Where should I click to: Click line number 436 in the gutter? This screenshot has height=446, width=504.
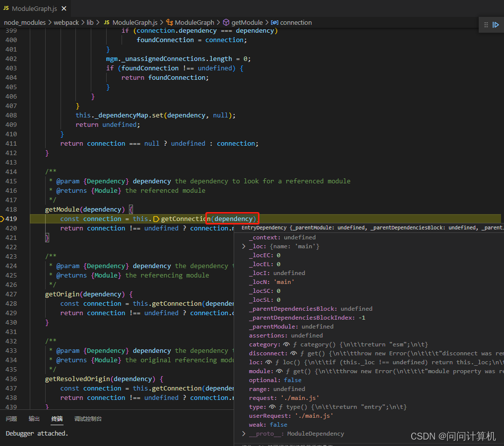[11, 379]
